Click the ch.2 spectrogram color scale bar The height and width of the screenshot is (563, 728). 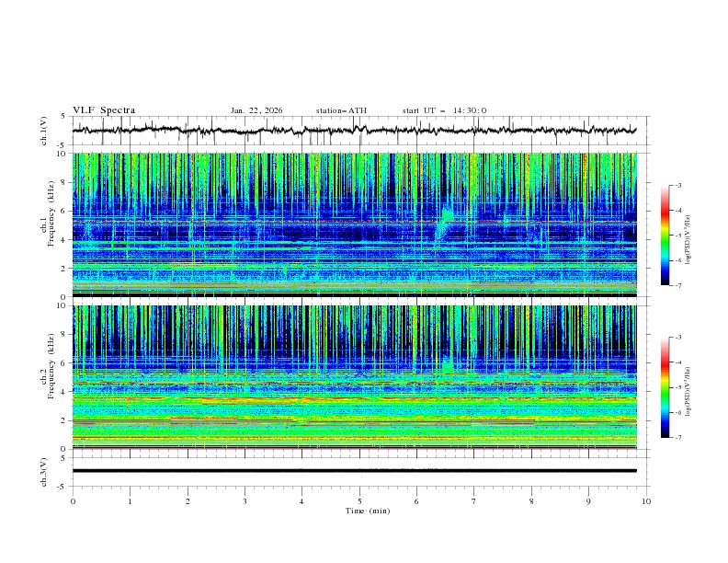coord(665,387)
